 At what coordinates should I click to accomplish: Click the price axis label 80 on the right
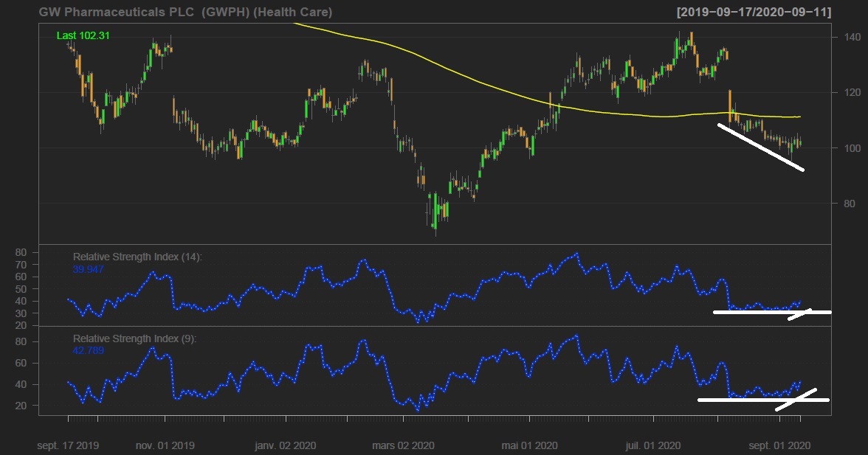click(850, 204)
